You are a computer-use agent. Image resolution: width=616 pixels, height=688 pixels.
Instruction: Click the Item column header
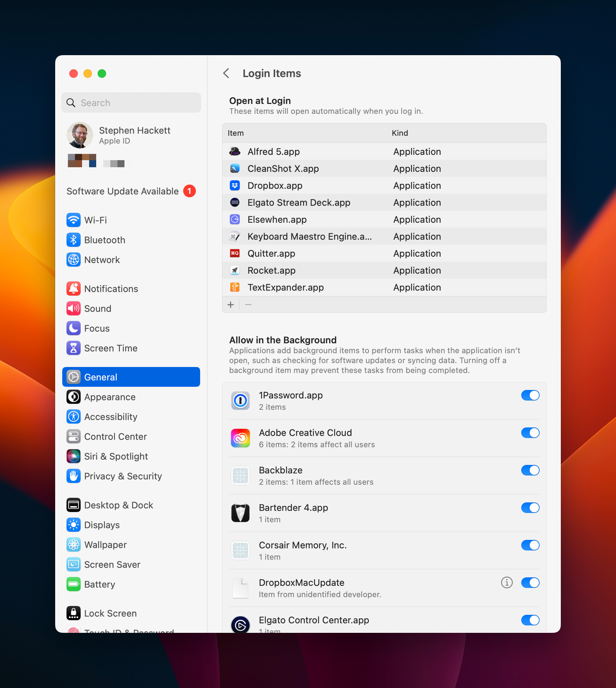(x=236, y=133)
